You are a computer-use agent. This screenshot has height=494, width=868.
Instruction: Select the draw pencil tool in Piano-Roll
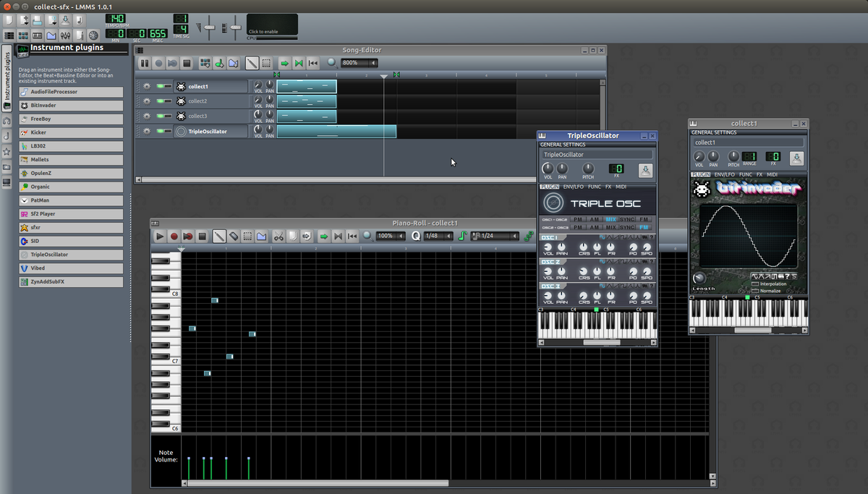[x=219, y=236]
